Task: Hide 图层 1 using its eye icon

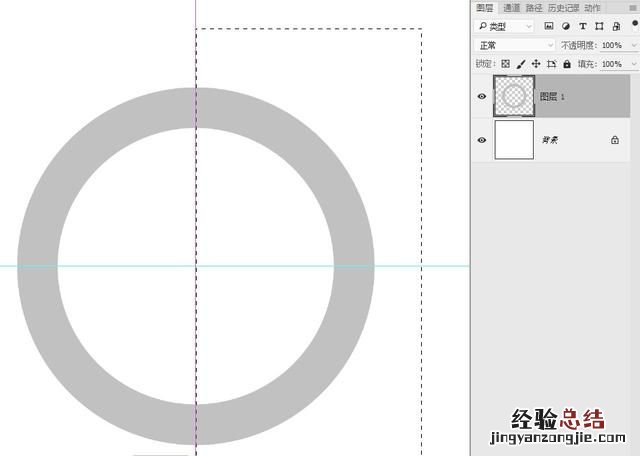Action: [482, 96]
